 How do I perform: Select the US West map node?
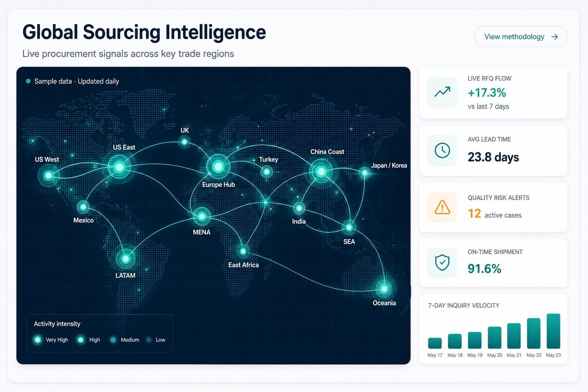[48, 176]
